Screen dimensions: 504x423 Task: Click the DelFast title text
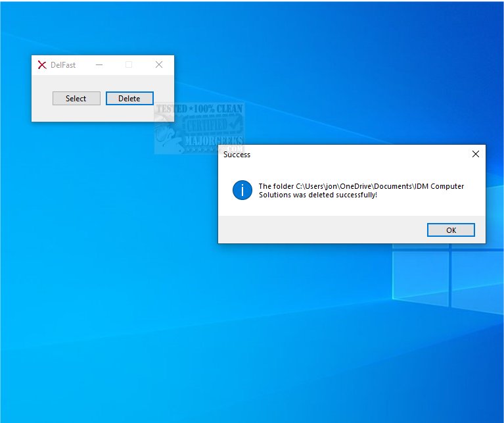pos(63,65)
